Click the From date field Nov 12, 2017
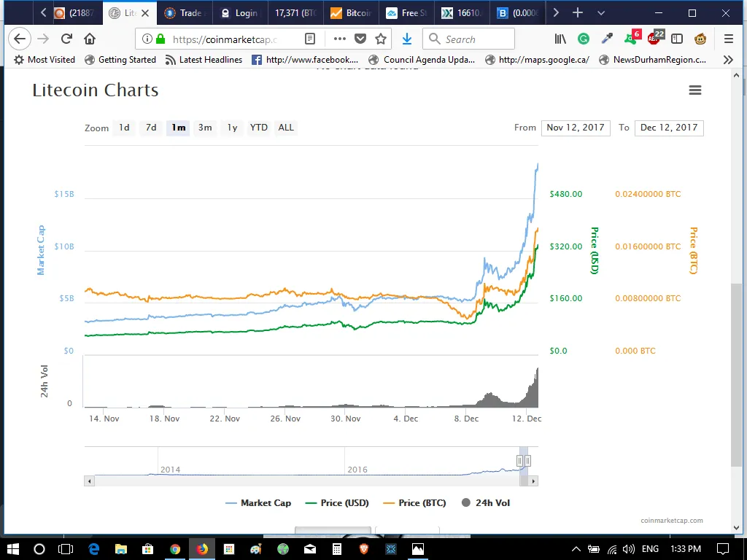Screen dimensions: 747x560 coord(576,128)
